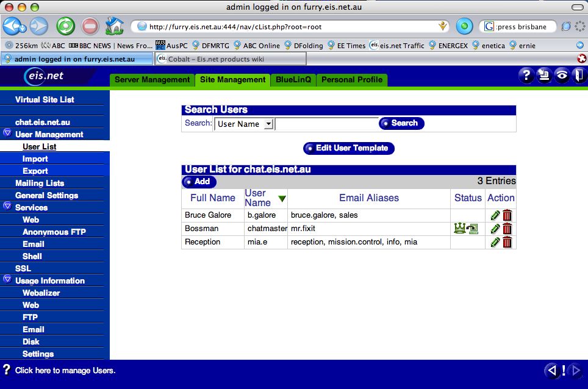
Task: Open help via question mark icon
Action: (526, 76)
